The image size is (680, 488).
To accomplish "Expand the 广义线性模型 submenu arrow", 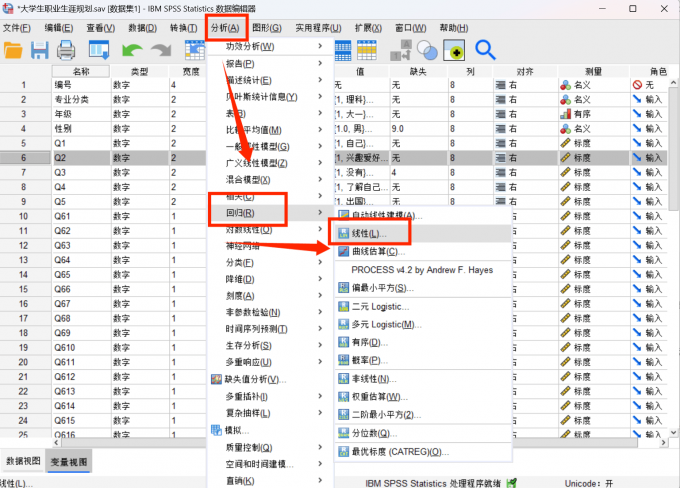I will pos(320,163).
